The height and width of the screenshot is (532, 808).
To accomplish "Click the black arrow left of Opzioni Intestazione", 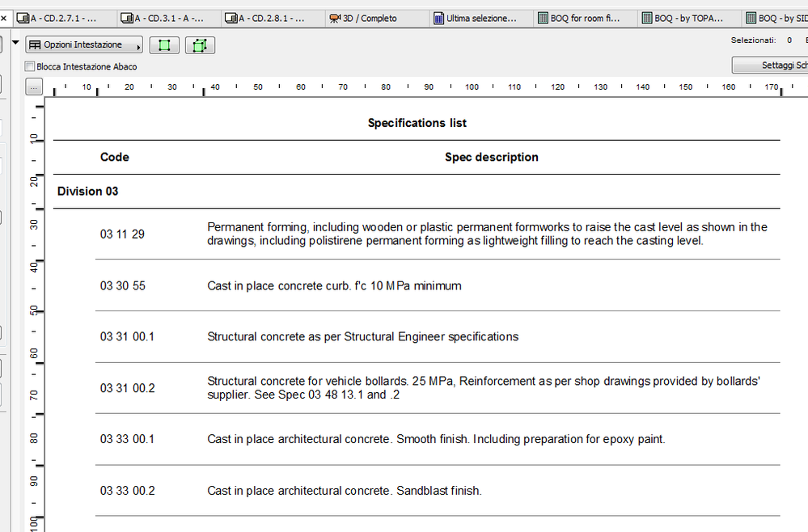I will pos(15,43).
